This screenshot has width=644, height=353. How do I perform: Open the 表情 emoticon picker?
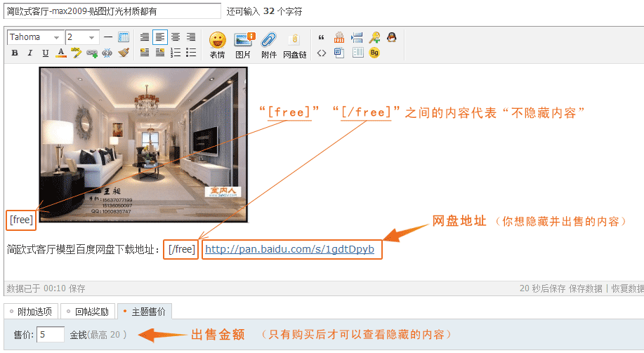coord(218,45)
